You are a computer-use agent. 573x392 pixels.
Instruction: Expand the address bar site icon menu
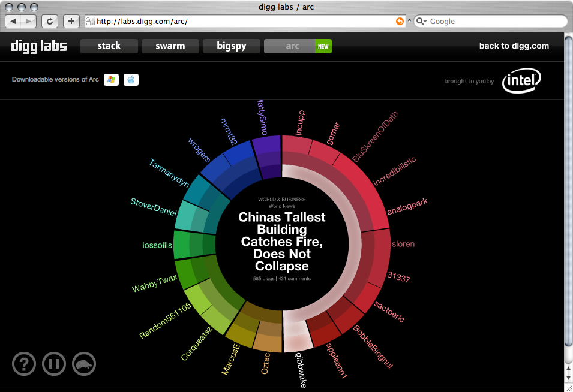point(90,21)
